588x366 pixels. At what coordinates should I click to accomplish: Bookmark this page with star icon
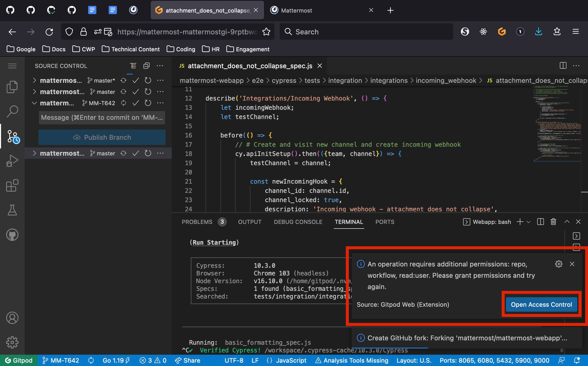tap(266, 32)
